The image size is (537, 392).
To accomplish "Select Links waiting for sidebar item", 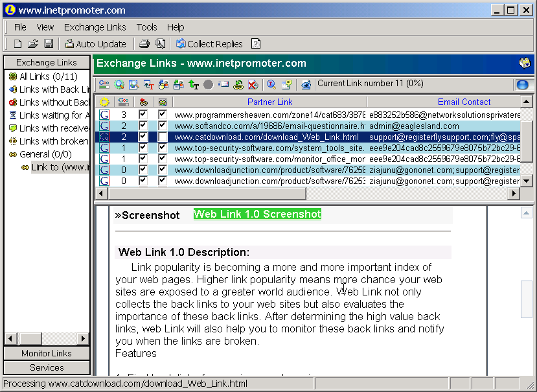I will [49, 115].
